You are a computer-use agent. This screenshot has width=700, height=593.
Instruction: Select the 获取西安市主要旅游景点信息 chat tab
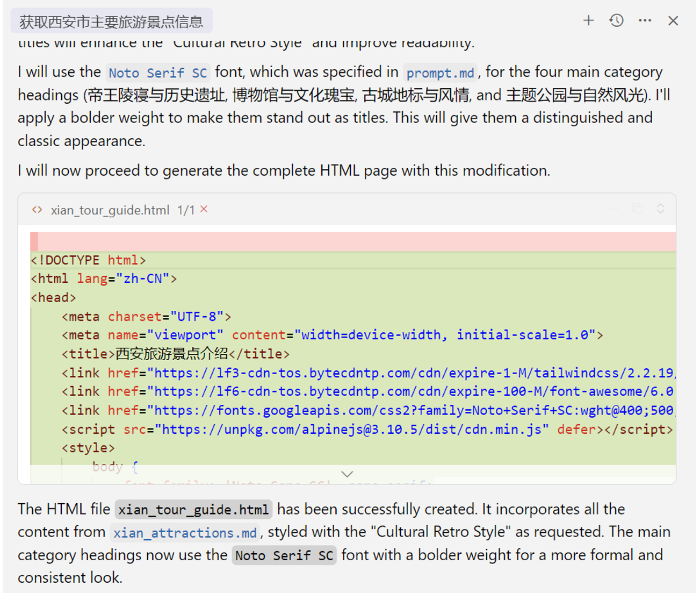pos(111,22)
